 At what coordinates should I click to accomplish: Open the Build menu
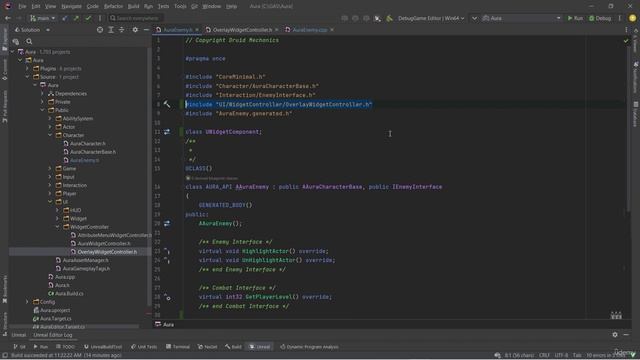pyautogui.click(x=133, y=7)
